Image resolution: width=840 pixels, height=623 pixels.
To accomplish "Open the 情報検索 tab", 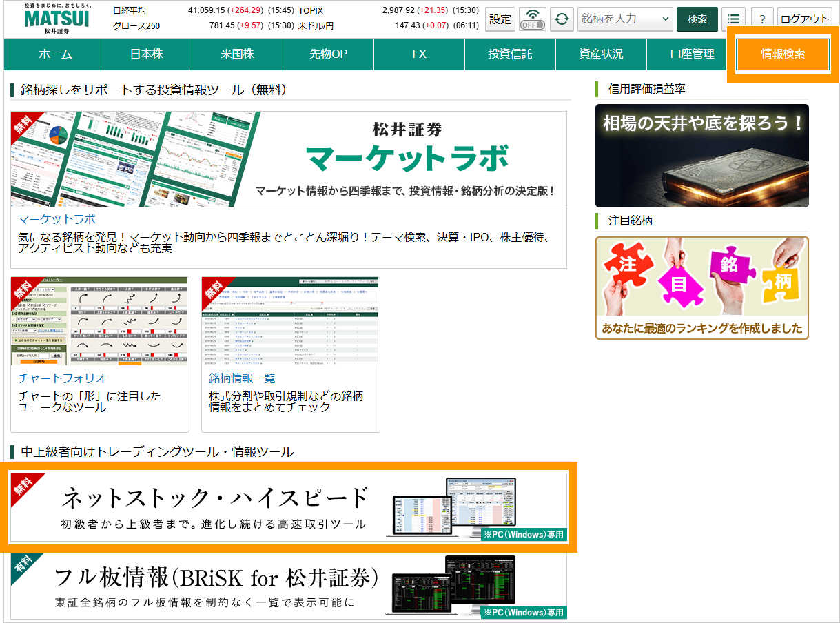I will (783, 54).
